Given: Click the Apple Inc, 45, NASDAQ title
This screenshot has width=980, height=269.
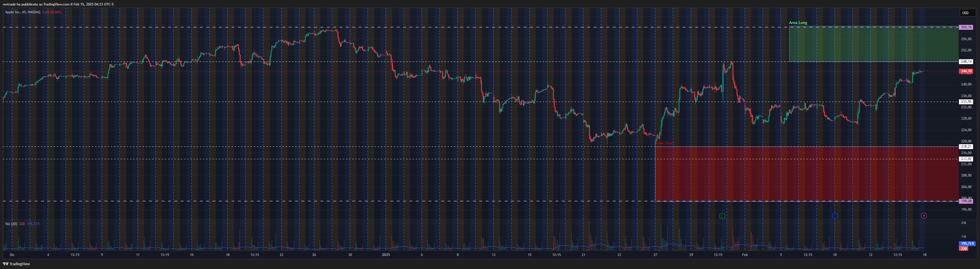Looking at the screenshot, I should [x=23, y=12].
